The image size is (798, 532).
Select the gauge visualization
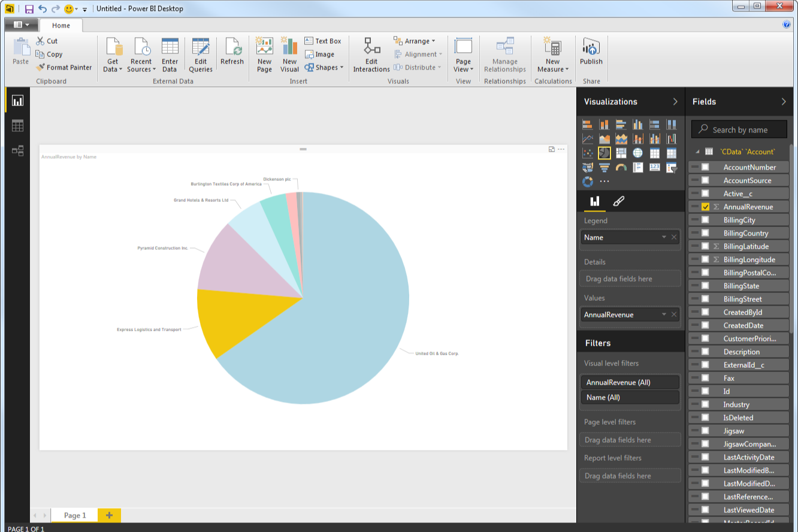(x=621, y=168)
